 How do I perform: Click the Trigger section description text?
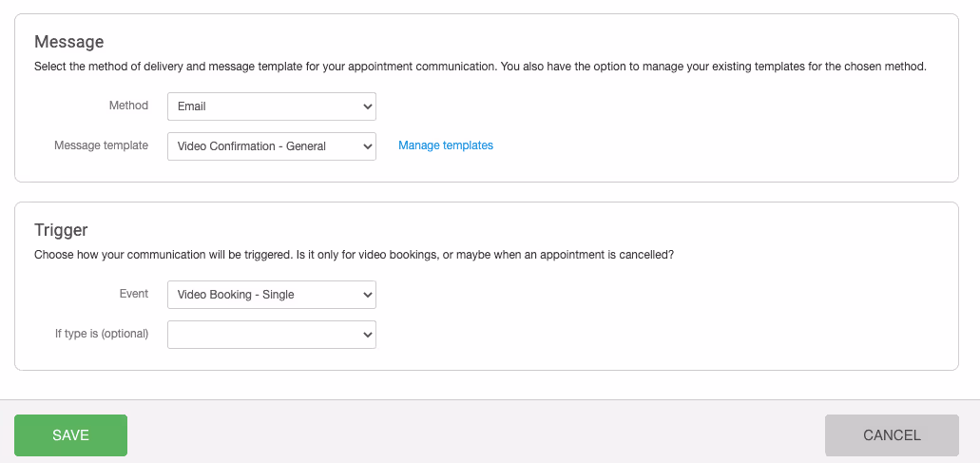tap(354, 256)
